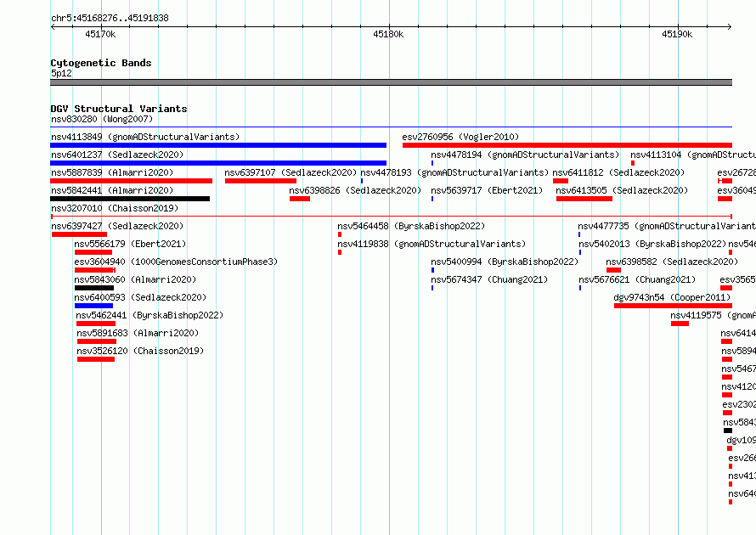Viewport: 756px width, 535px height.
Task: Click the red bar under nsv6413505
Action: (x=584, y=199)
